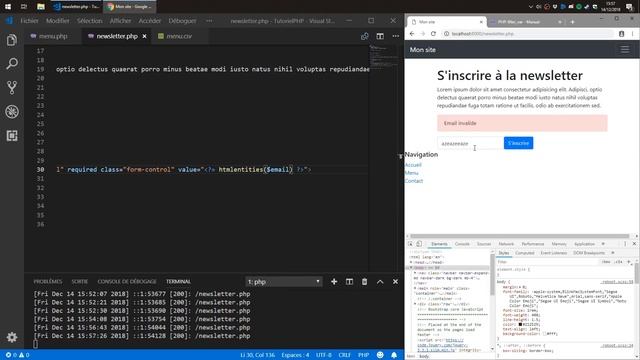Open the Accueil navigation link
Image resolution: width=640 pixels, height=360 pixels.
pyautogui.click(x=413, y=165)
